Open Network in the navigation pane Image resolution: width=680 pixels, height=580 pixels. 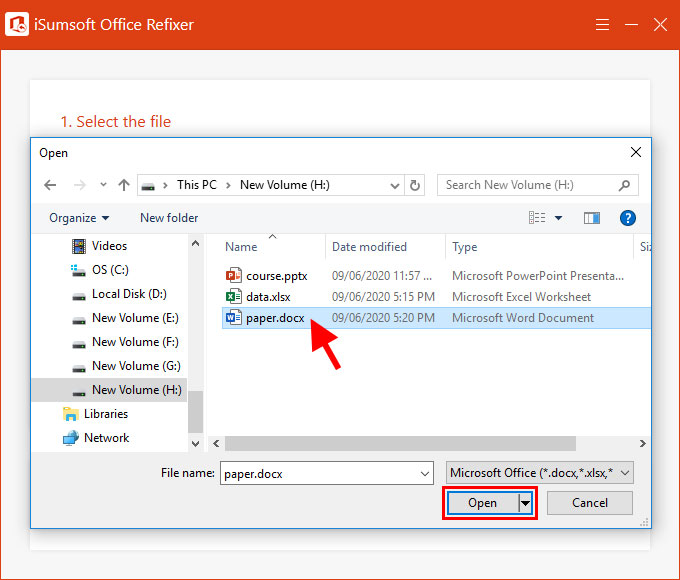[x=107, y=438]
